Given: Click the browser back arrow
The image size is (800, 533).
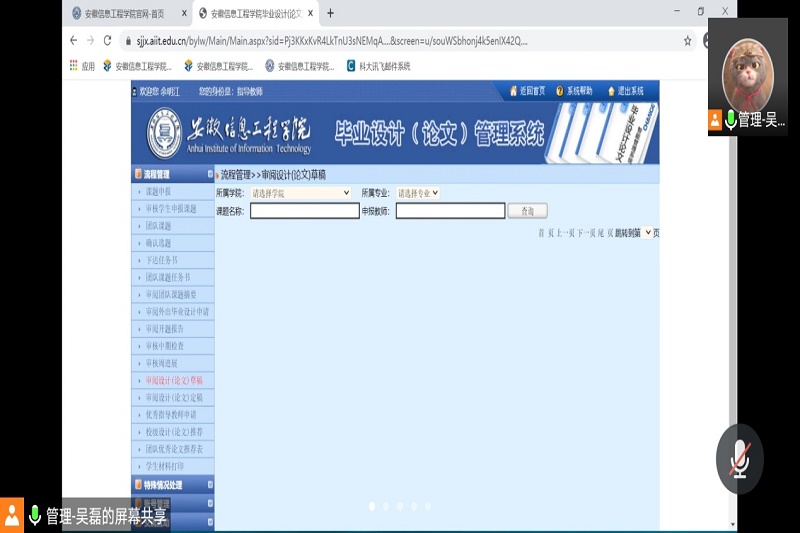Looking at the screenshot, I should point(73,41).
